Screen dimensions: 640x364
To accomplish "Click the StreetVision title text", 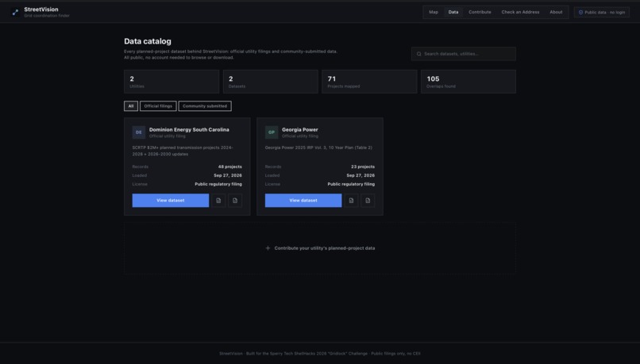I will [41, 10].
